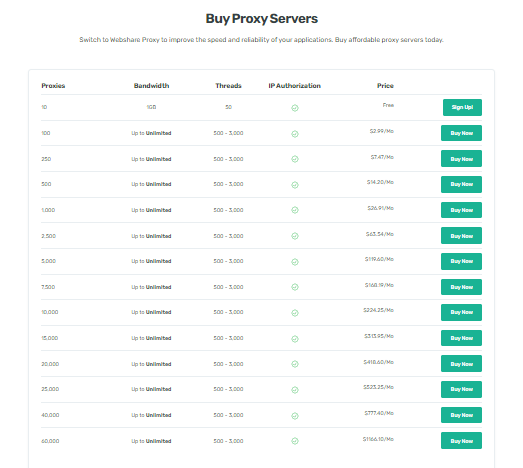
Task: Buy the 60,000 proxies plan
Action: [x=461, y=441]
